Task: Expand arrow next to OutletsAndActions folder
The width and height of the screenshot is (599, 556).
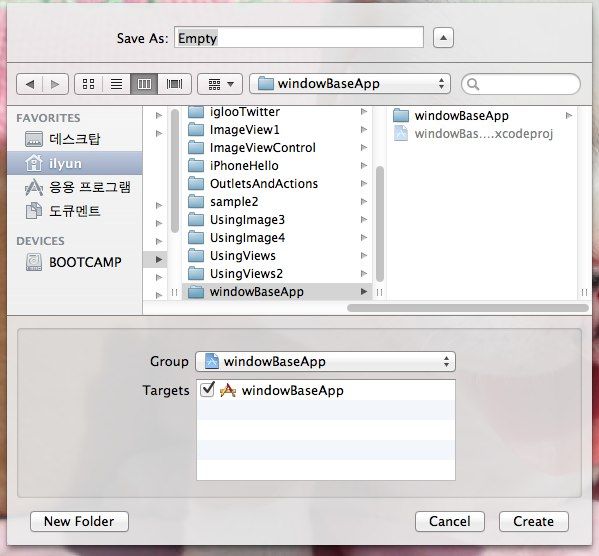Action: coord(364,183)
